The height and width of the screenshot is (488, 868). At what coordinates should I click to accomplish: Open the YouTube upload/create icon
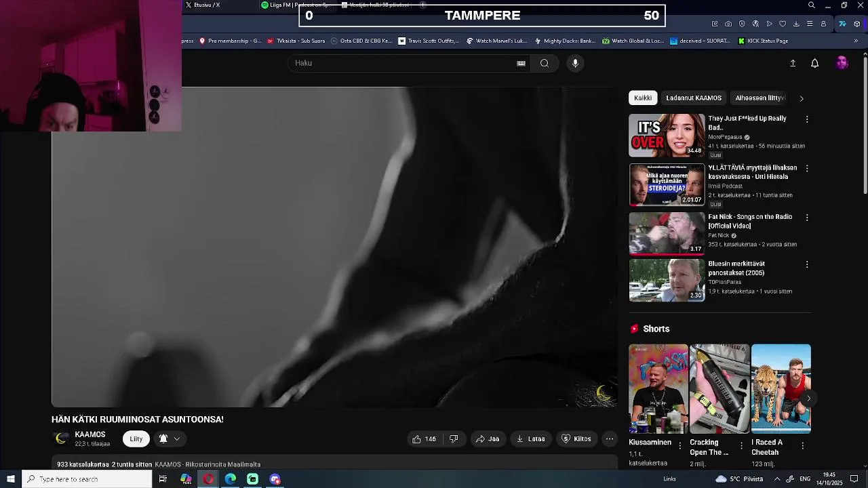coord(793,63)
